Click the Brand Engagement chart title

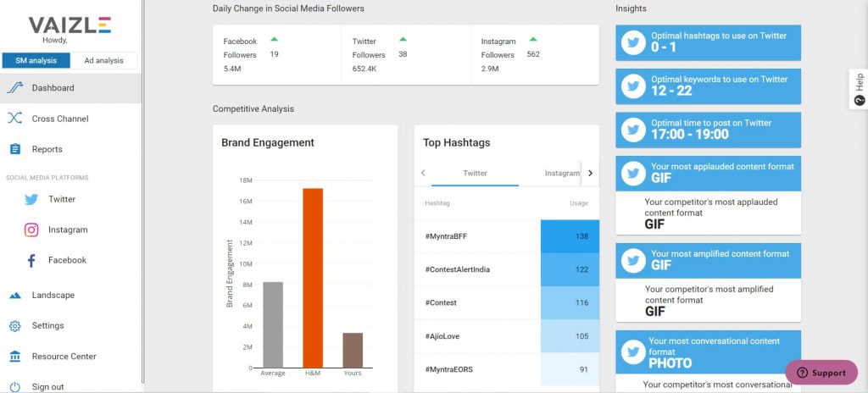268,142
